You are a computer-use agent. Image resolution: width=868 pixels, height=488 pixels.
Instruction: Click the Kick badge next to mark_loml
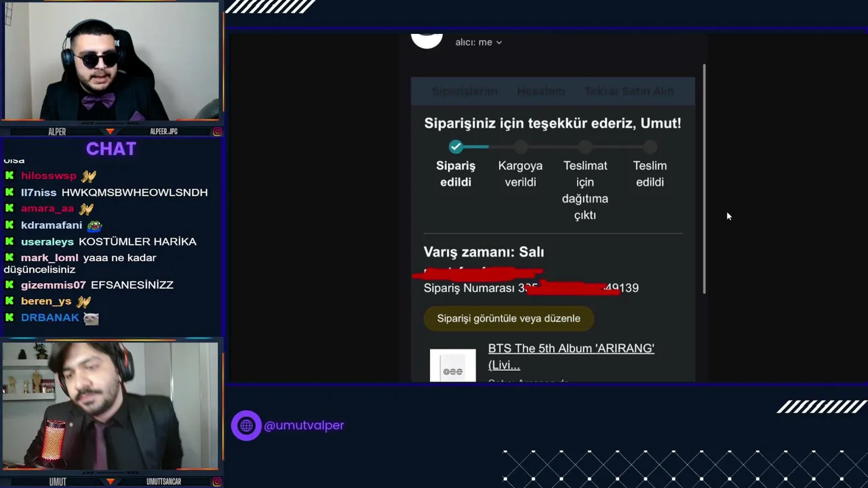(x=9, y=258)
